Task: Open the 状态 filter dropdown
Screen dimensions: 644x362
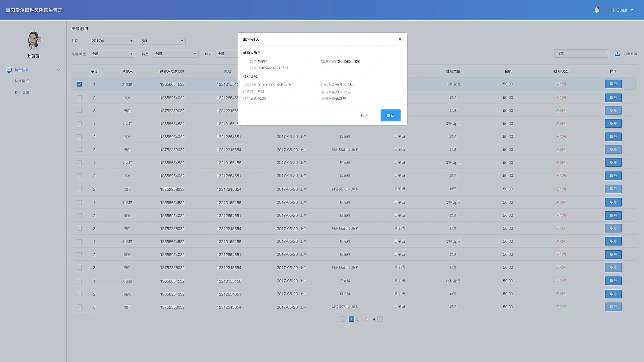Action: 227,53
